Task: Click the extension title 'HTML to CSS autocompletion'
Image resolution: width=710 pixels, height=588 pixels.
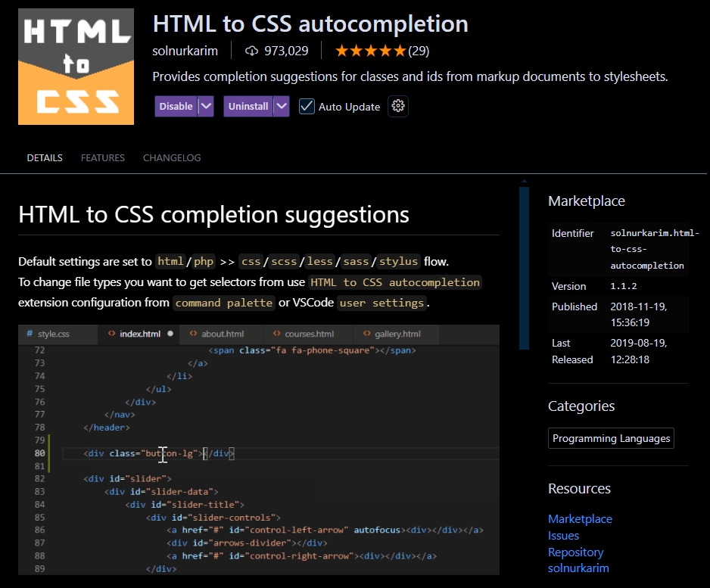Action: point(310,23)
